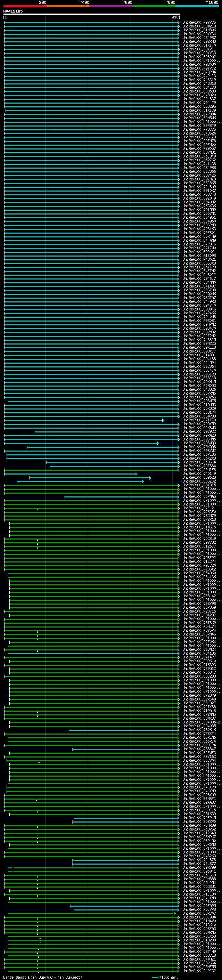Image resolution: width=222 pixels, height=980 pixels.
Task: Select label UniRef100_O48624
Action: pyautogui.click(x=199, y=133)
